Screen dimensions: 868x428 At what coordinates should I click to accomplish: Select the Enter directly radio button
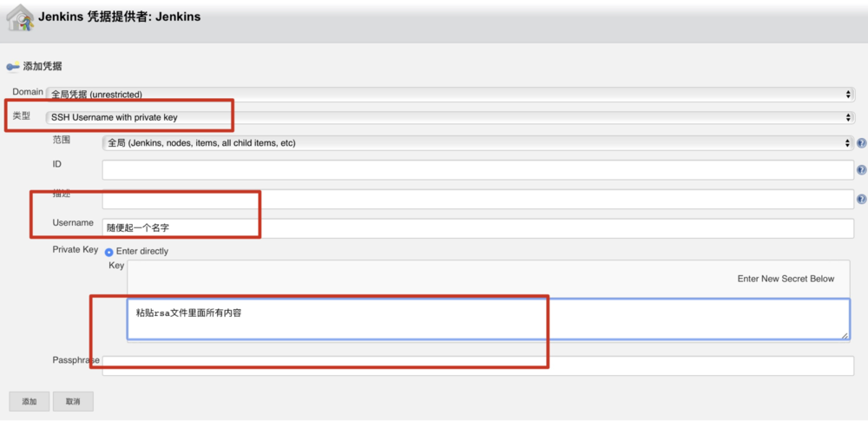click(109, 252)
